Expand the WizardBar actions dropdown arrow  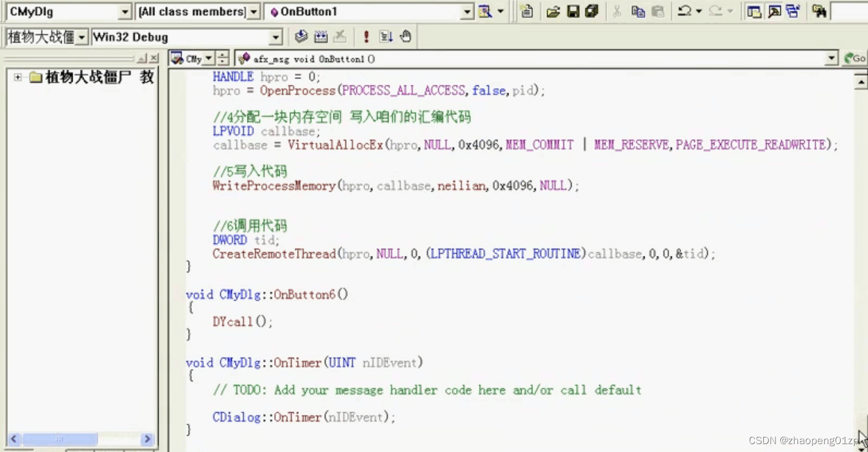tap(501, 11)
